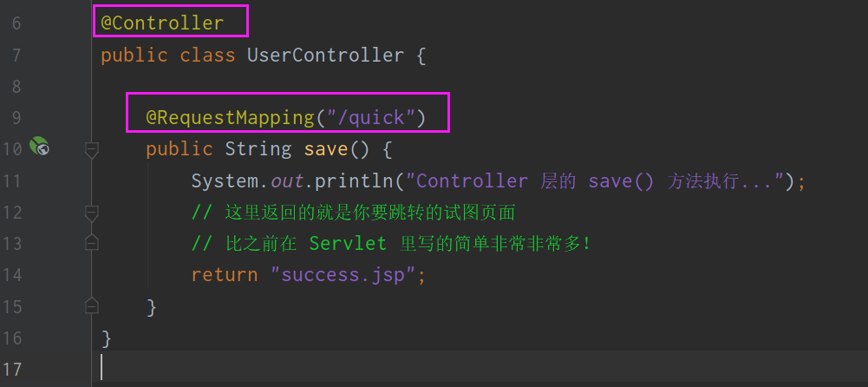Collapse the save() method fold marker on line 10
868x387 pixels.
coord(91,149)
